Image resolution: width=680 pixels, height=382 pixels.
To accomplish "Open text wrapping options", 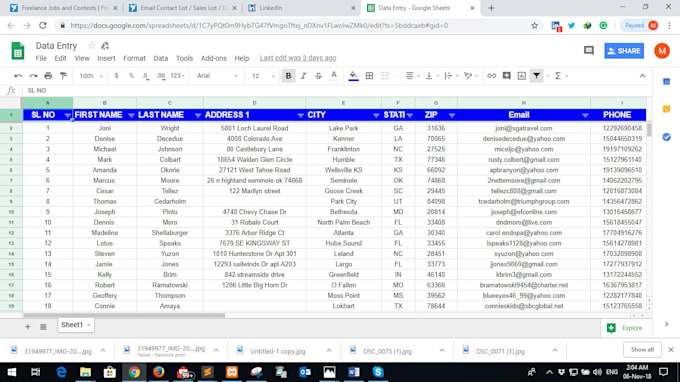I will pyautogui.click(x=451, y=76).
